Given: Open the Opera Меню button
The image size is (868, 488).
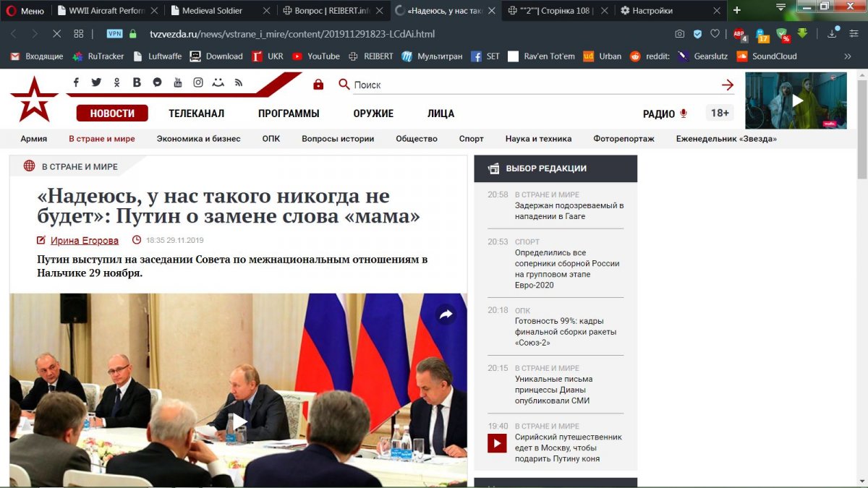Looking at the screenshot, I should click(x=27, y=11).
